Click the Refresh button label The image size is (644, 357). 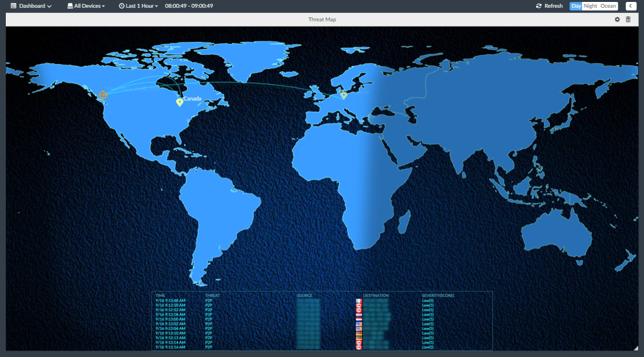[553, 6]
